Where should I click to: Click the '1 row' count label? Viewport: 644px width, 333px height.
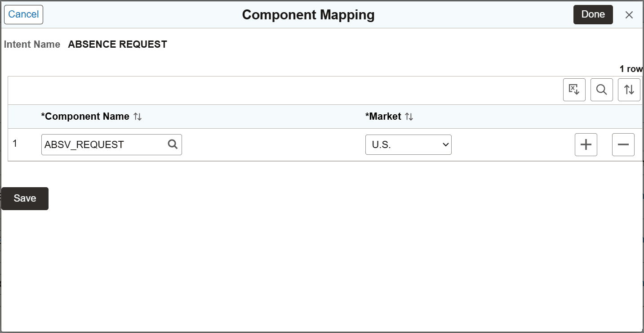[631, 69]
